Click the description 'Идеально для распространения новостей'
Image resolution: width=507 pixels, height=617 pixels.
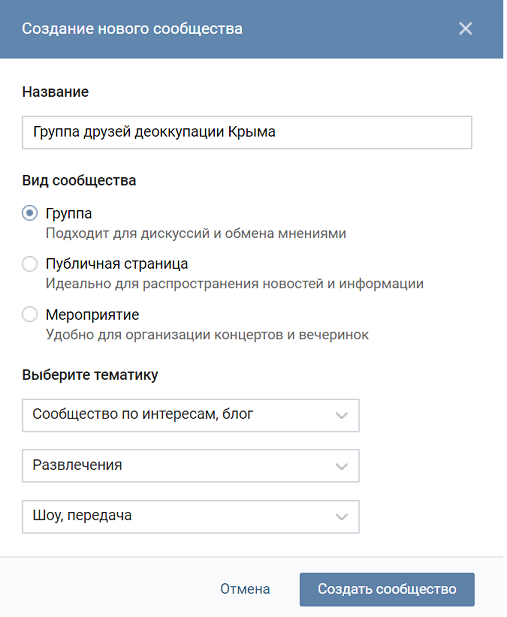point(235,284)
